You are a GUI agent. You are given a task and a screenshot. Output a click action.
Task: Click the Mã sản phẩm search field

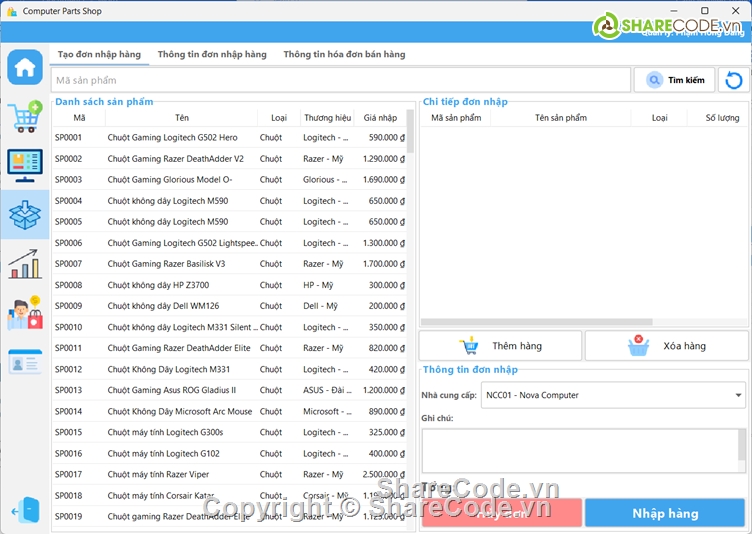341,80
